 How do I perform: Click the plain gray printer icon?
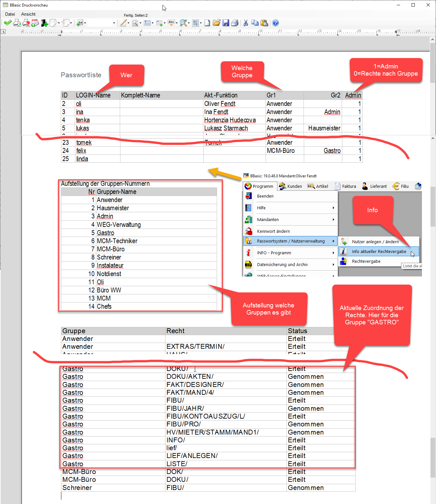pyautogui.click(x=235, y=23)
